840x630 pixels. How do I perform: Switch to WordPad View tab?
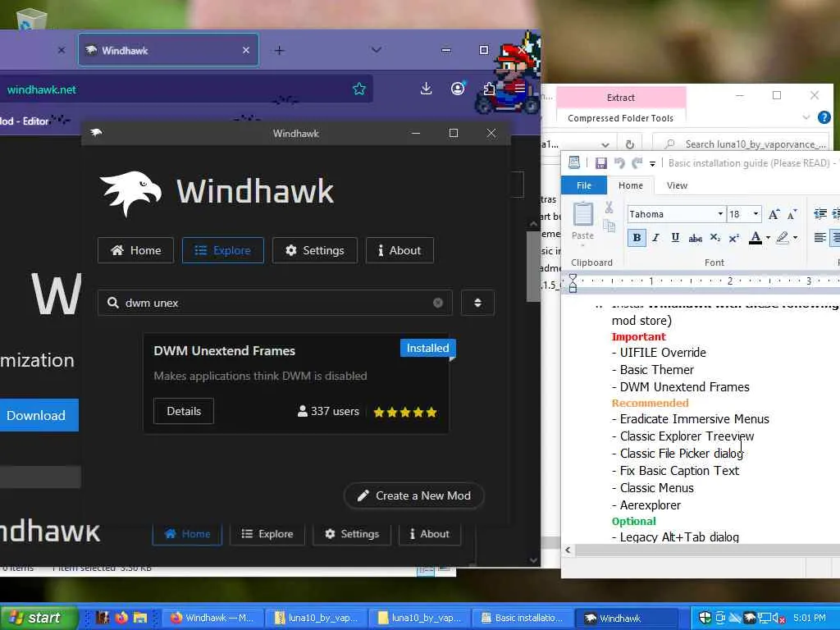(677, 185)
